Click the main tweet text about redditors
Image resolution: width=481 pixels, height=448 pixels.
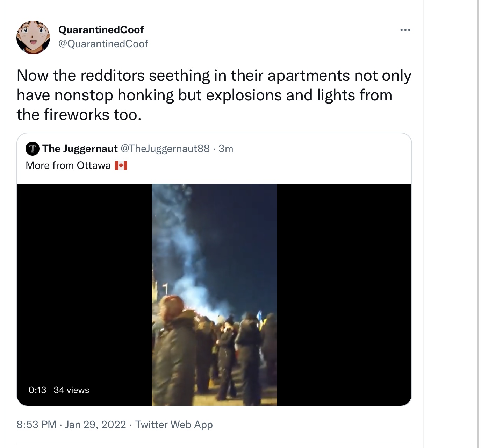coord(214,95)
